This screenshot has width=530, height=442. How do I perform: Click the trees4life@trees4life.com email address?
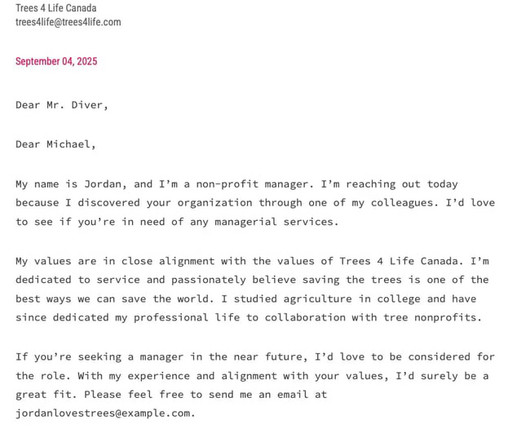pyautogui.click(x=68, y=22)
